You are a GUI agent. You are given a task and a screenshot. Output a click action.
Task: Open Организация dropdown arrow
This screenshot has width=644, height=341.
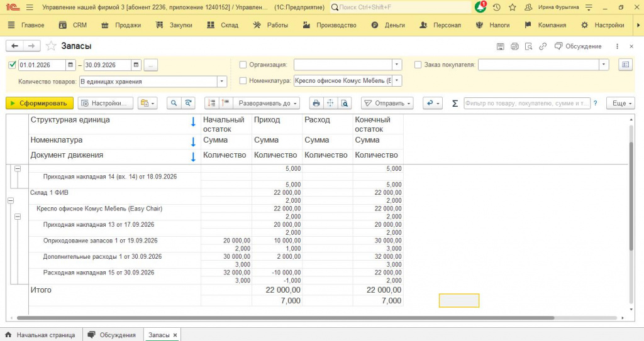tap(397, 65)
